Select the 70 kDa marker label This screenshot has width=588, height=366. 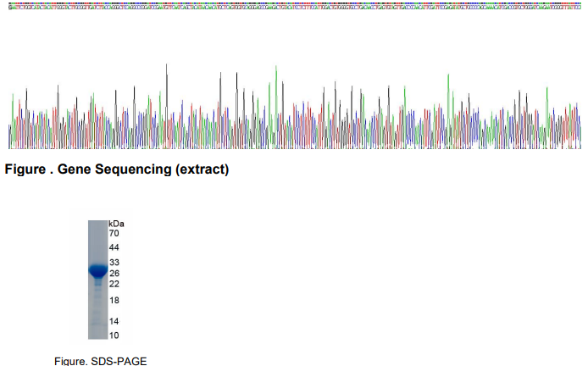(x=114, y=233)
